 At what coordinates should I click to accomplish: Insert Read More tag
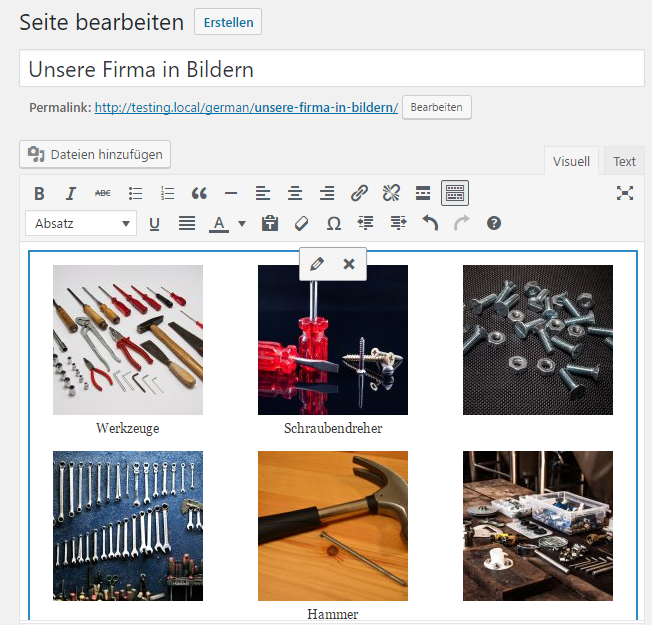click(x=423, y=193)
